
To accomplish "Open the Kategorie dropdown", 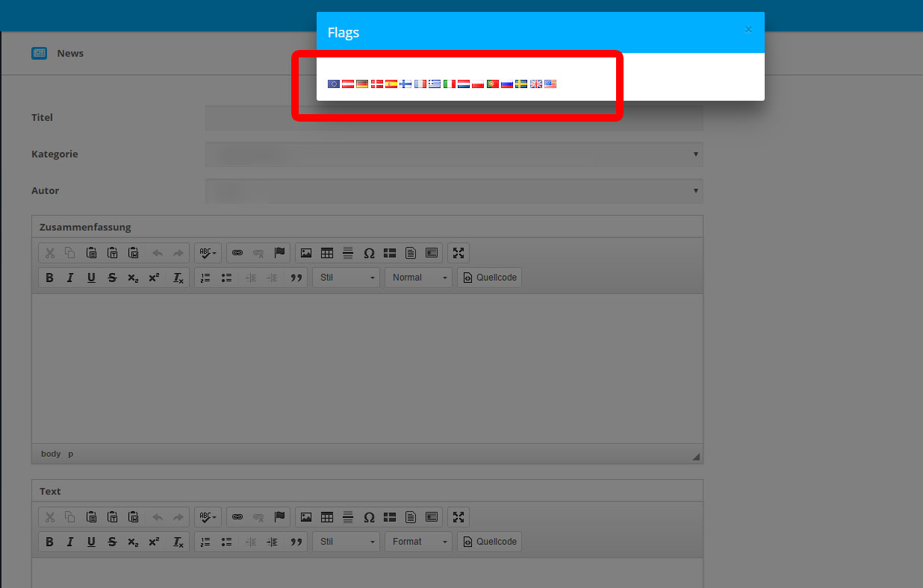I will [x=454, y=154].
